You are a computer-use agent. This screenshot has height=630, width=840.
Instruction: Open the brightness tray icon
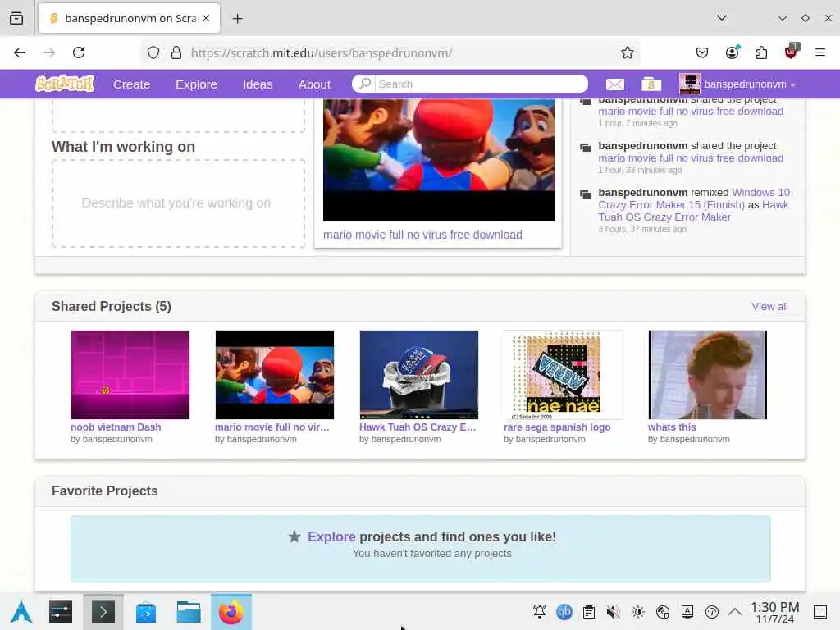coord(638,612)
